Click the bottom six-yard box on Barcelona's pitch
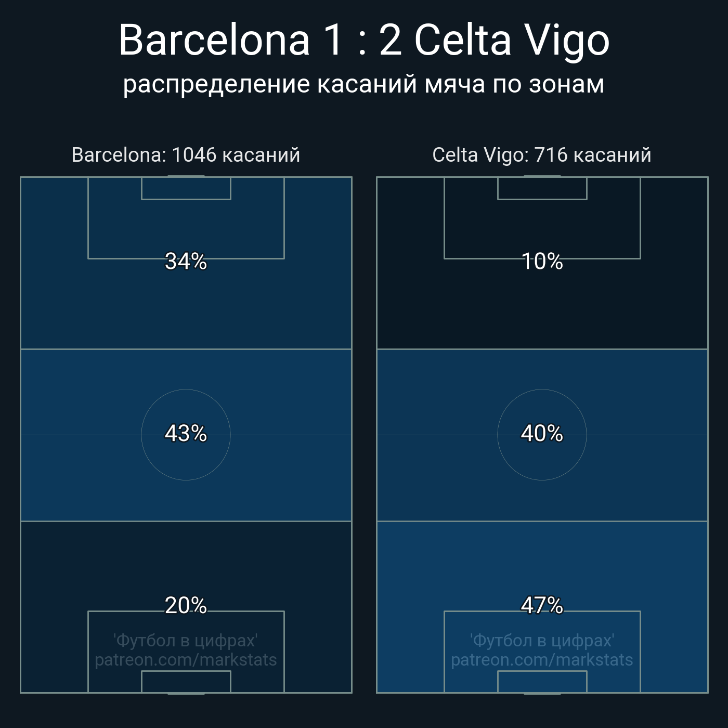The image size is (728, 728). point(186,682)
